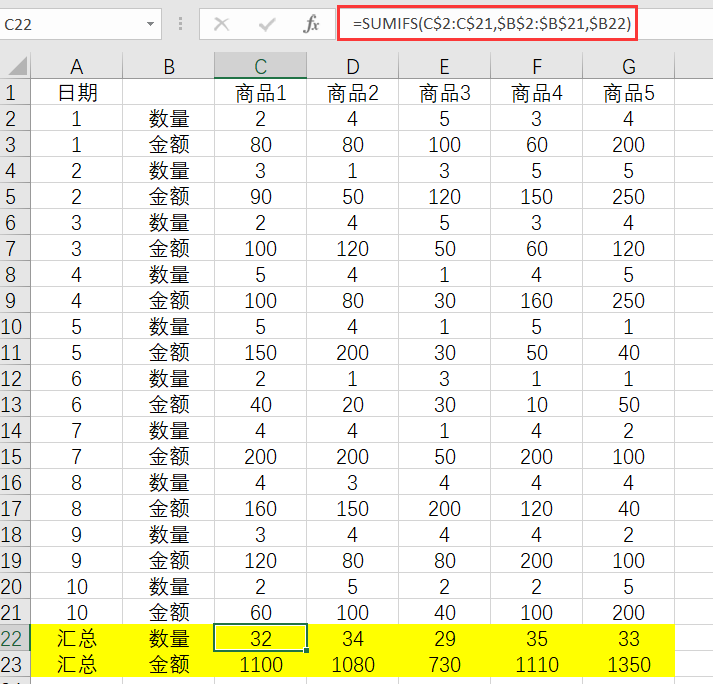Select column A header
Viewport: 713px width, 684px height.
click(76, 66)
